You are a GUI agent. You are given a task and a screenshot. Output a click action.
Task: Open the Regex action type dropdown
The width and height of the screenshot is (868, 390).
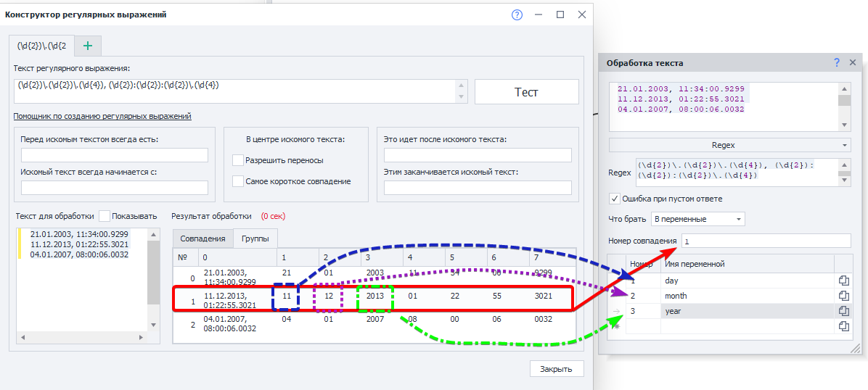click(x=729, y=145)
